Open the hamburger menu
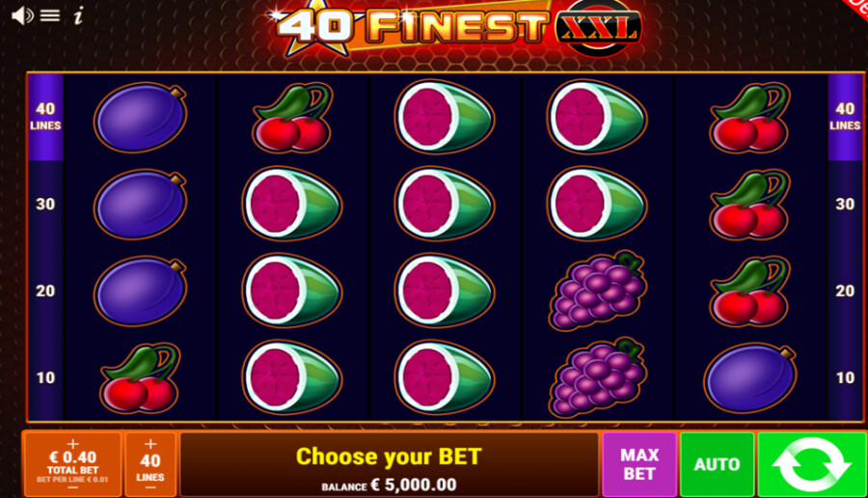 coord(50,15)
